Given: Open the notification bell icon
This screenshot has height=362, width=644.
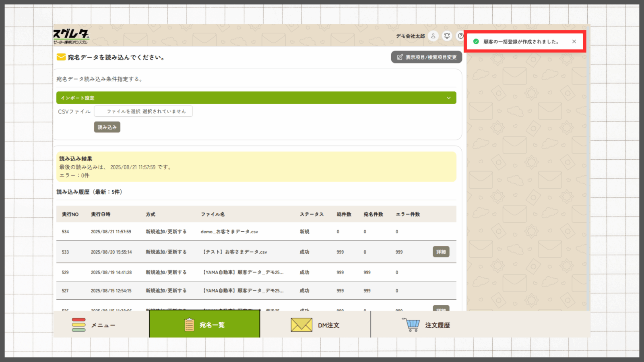Looking at the screenshot, I should (447, 36).
